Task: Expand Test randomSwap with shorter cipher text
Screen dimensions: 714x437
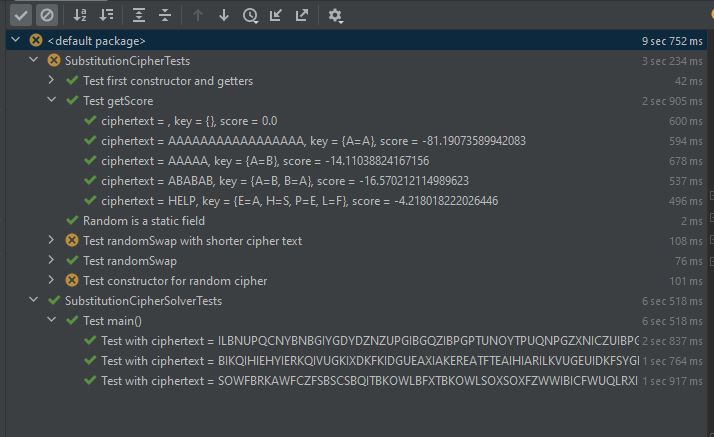Action: click(52, 241)
